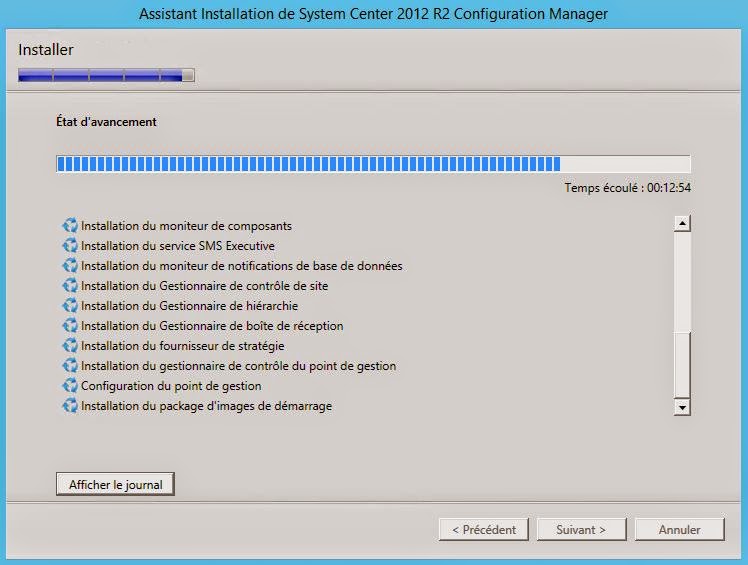This screenshot has height=565, width=748.
Task: Click the task list scrollbar thumb
Action: click(682, 365)
